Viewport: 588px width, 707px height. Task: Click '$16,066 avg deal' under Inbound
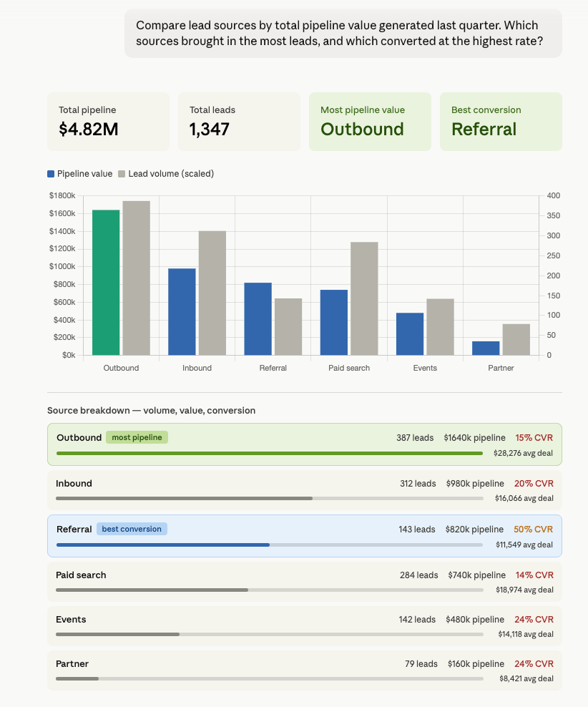[x=524, y=498]
